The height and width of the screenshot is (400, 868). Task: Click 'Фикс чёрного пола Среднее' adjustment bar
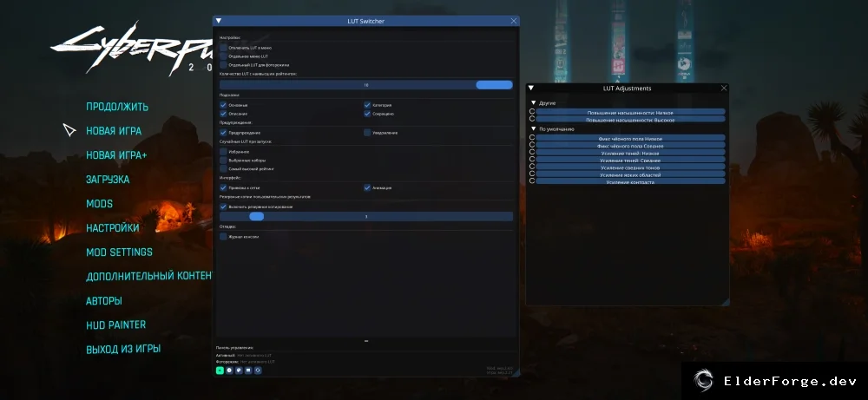coord(630,145)
